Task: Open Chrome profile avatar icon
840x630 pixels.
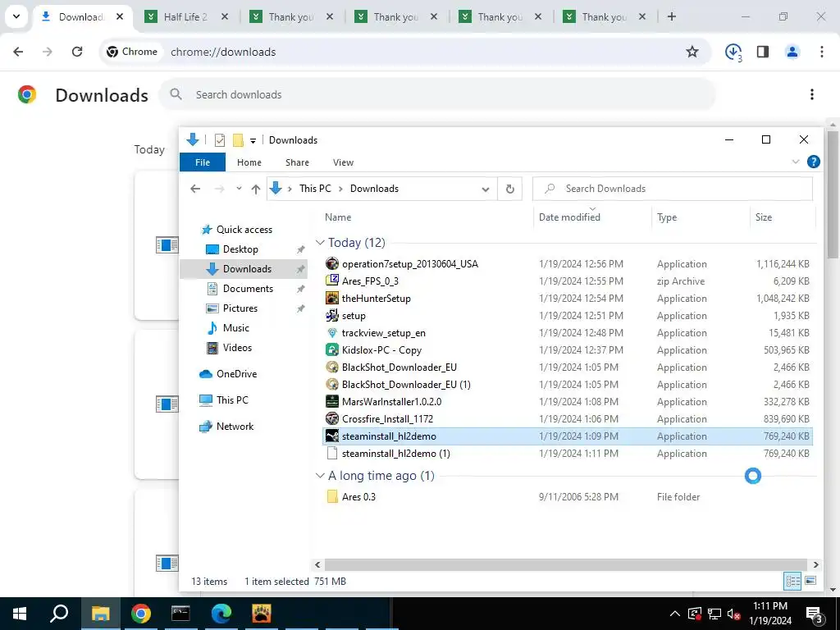Action: 792,52
